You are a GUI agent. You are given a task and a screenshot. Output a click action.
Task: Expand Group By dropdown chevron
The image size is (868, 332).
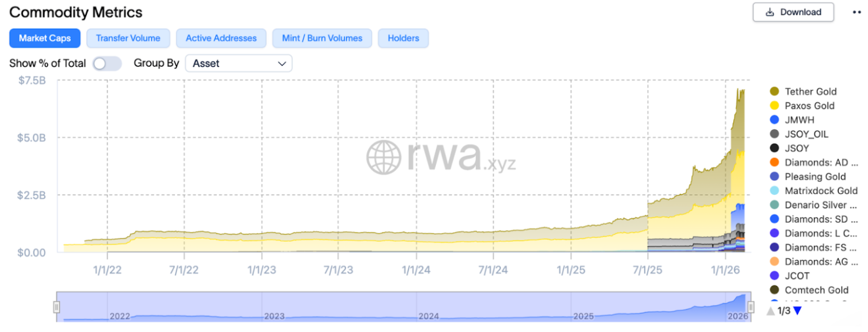282,63
